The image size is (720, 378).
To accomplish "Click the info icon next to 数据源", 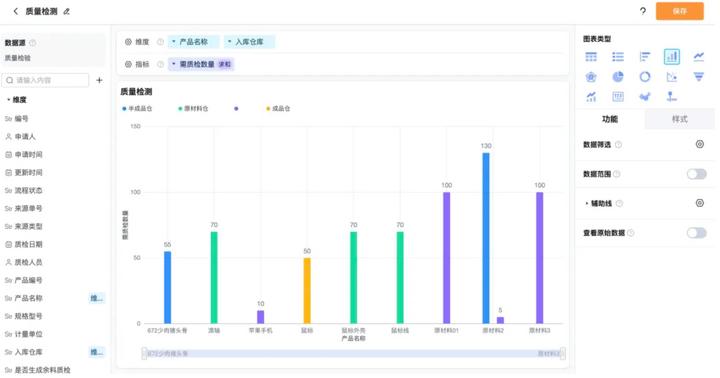I will point(33,43).
